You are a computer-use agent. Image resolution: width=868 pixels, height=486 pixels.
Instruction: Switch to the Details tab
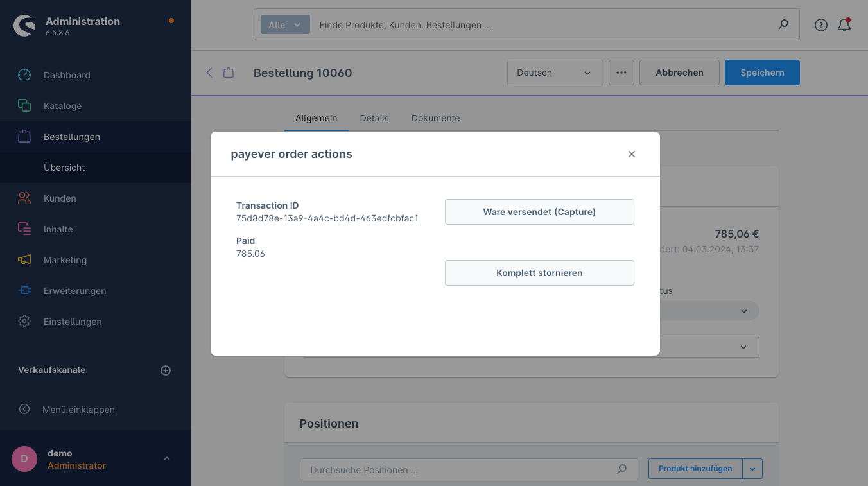(x=374, y=118)
